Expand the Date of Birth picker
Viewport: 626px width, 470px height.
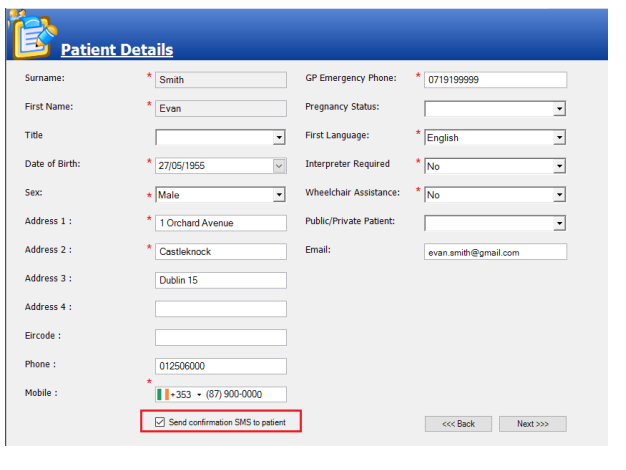pos(279,166)
